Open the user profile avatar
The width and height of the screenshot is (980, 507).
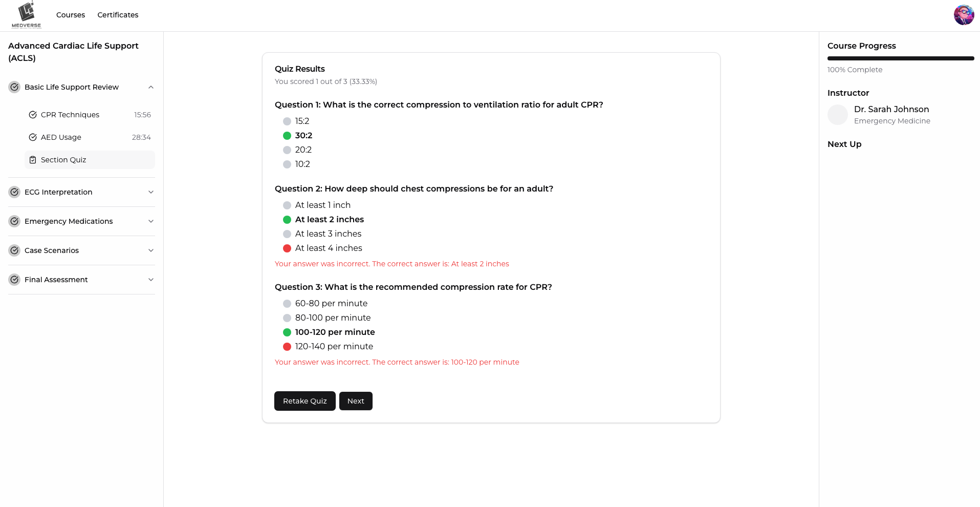pyautogui.click(x=964, y=15)
